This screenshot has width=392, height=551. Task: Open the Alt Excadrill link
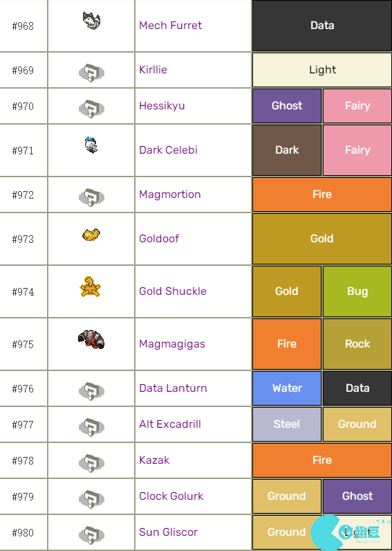(x=170, y=424)
